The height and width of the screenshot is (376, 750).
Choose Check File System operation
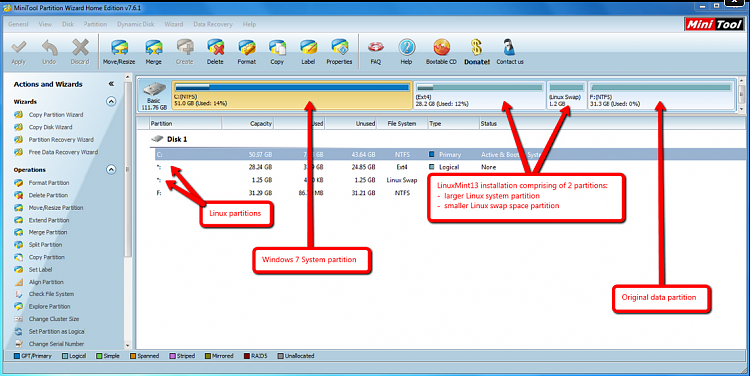pyautogui.click(x=51, y=294)
